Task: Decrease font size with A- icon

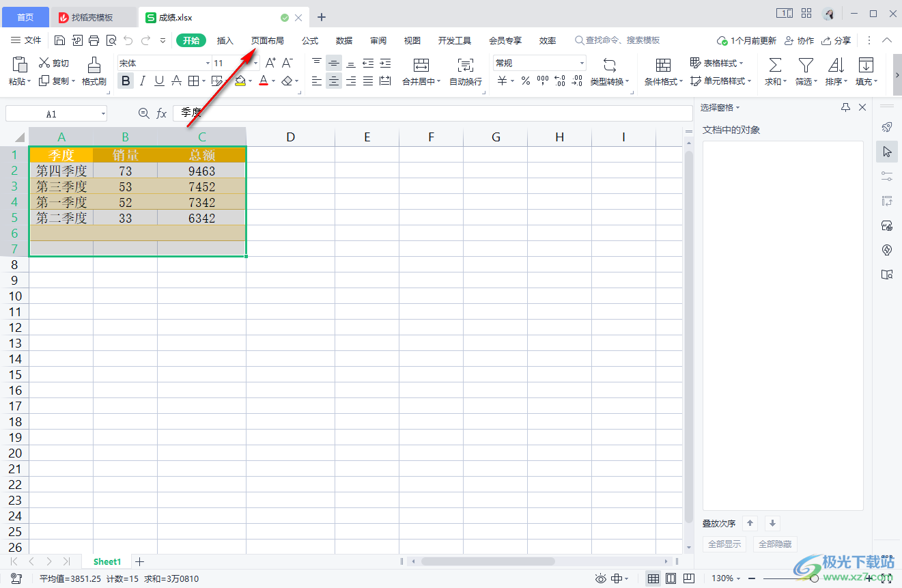Action: tap(287, 63)
